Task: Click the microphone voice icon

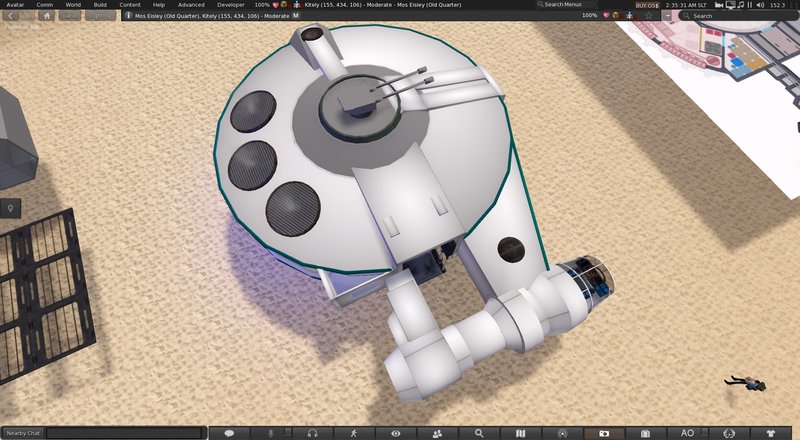Action: tap(270, 433)
